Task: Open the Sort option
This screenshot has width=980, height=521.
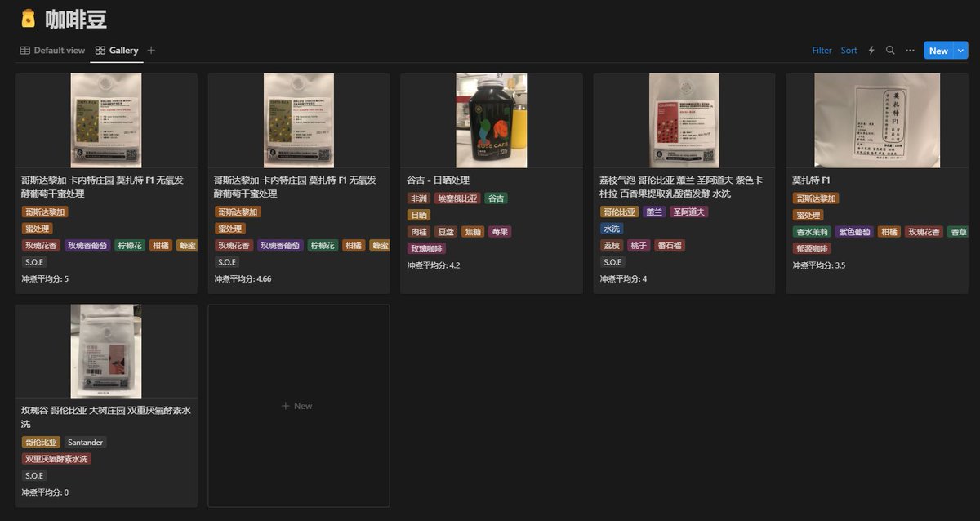Action: pos(849,51)
